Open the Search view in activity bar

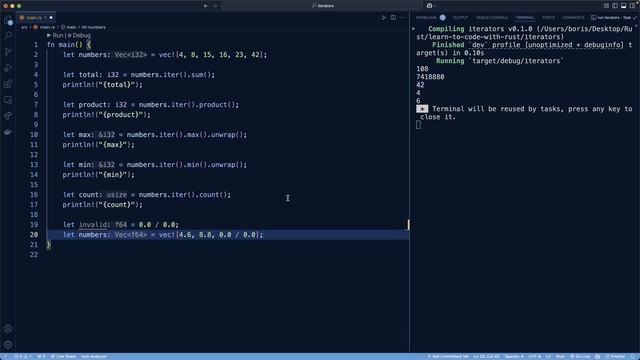[x=8, y=36]
